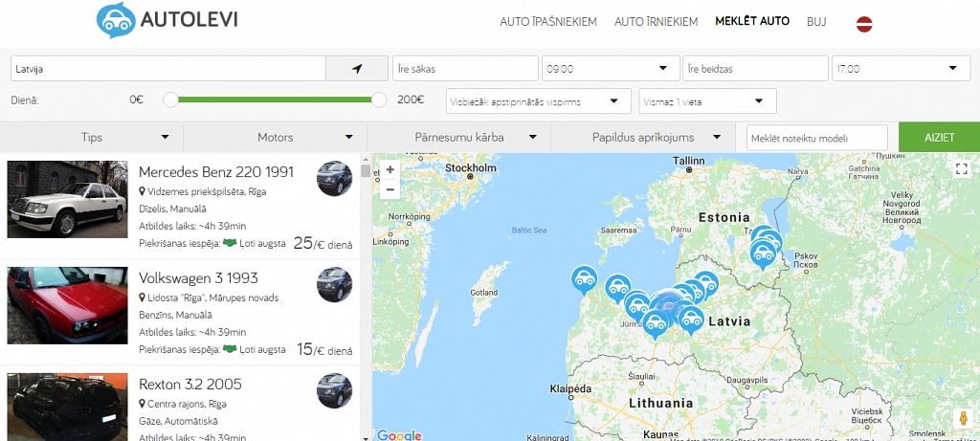Open the Mercedes Benz 220 1991 listing
This screenshot has height=441, width=980.
pos(216,172)
